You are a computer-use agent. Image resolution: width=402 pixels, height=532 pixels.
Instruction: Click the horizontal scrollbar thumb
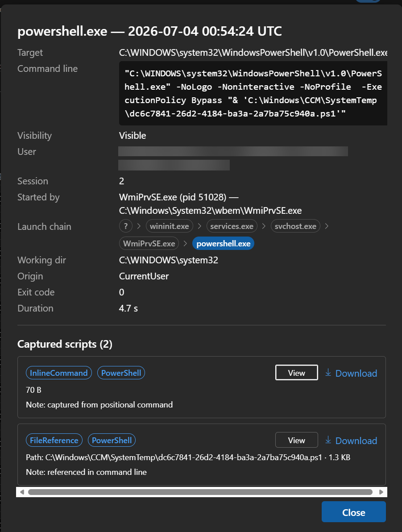point(200,492)
